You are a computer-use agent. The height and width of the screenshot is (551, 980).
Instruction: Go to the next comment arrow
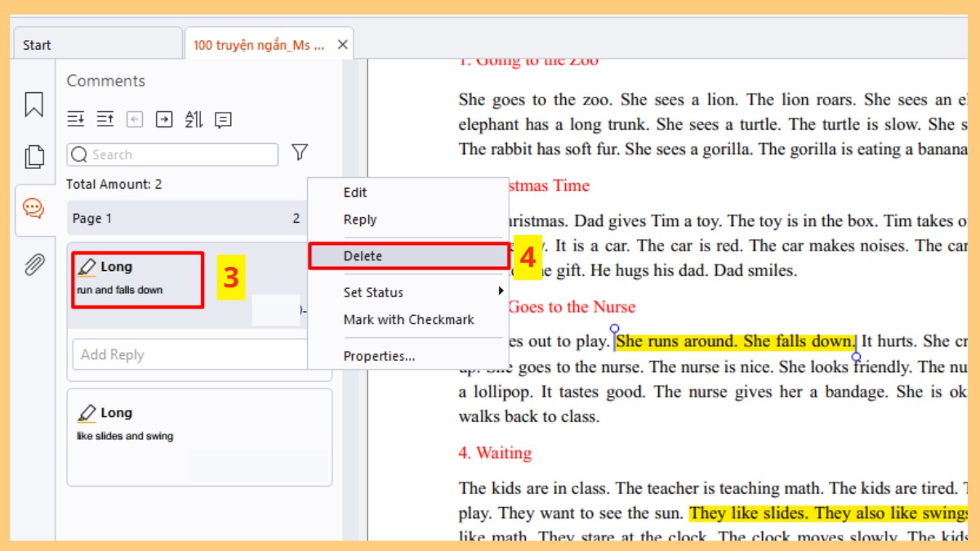164,120
